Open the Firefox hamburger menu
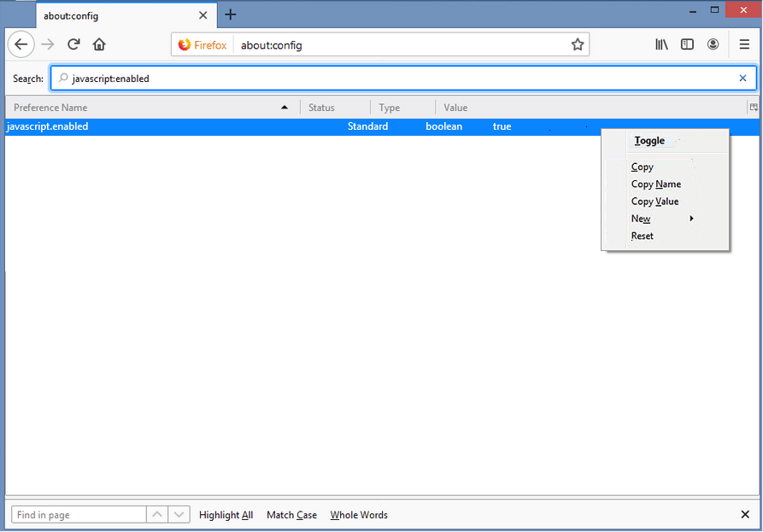 point(742,44)
